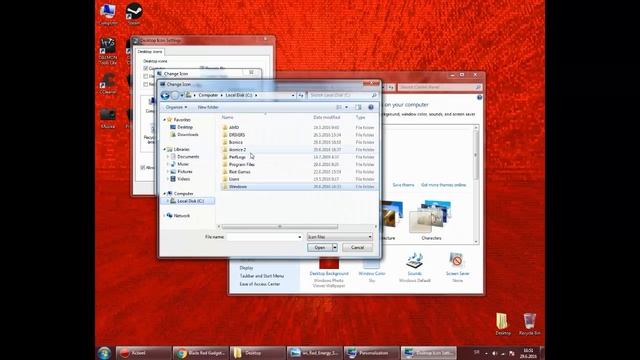Open the Desktop folder icon on the desktop
Image resolution: width=640 pixels, height=360 pixels.
tap(502, 324)
